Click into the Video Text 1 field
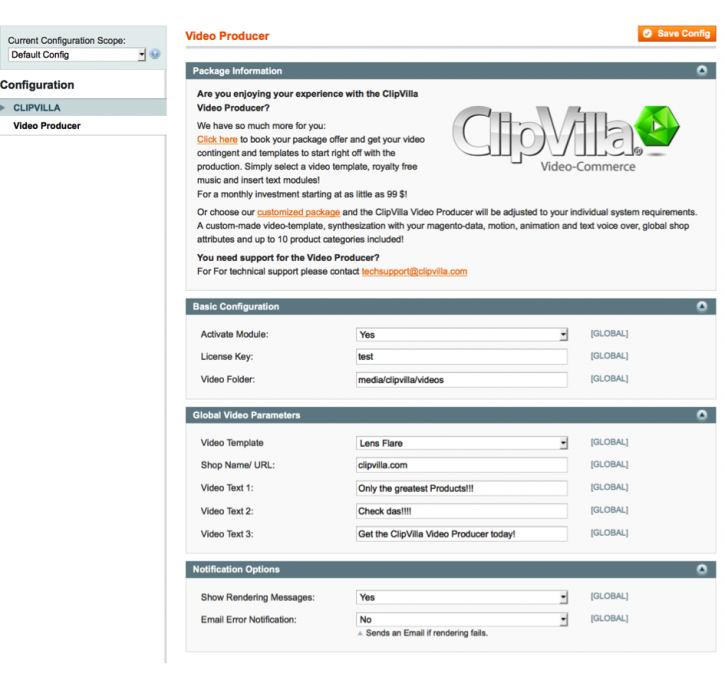The width and height of the screenshot is (725, 680). pos(462,489)
